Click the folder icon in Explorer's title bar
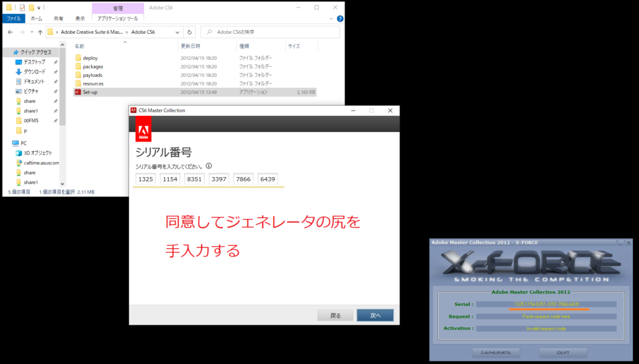This screenshot has height=364, width=639. point(9,7)
